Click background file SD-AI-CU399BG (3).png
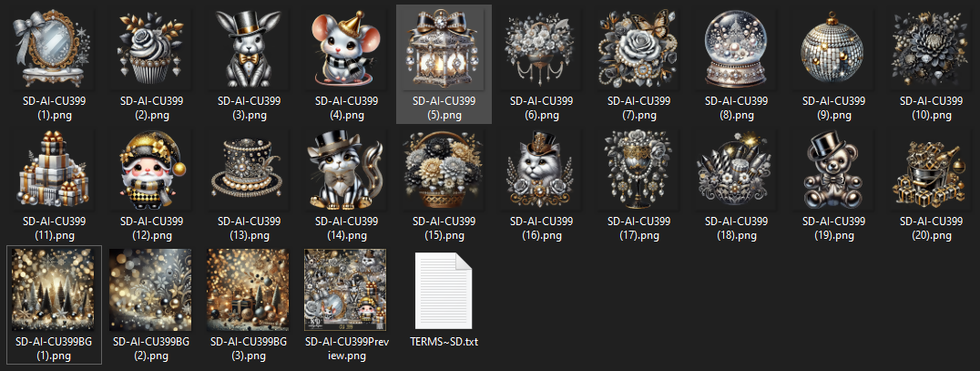This screenshot has width=980, height=371. [249, 290]
